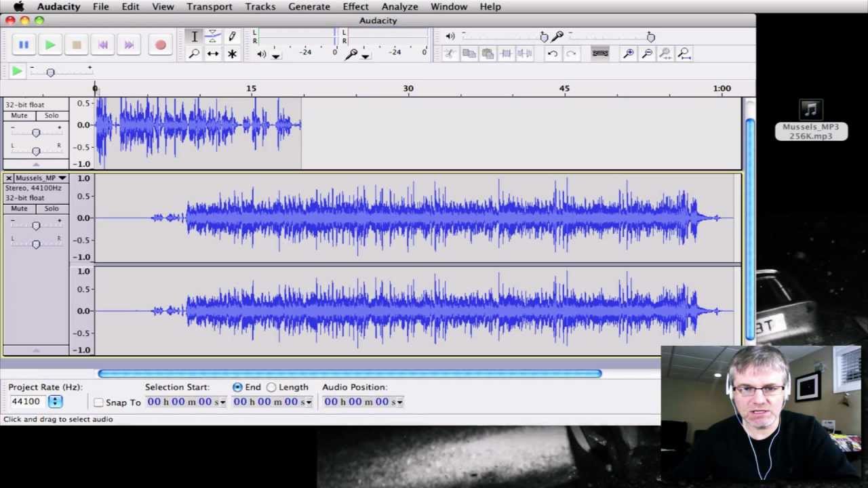Click the pan slider on Mussels_MP track

[x=36, y=244]
